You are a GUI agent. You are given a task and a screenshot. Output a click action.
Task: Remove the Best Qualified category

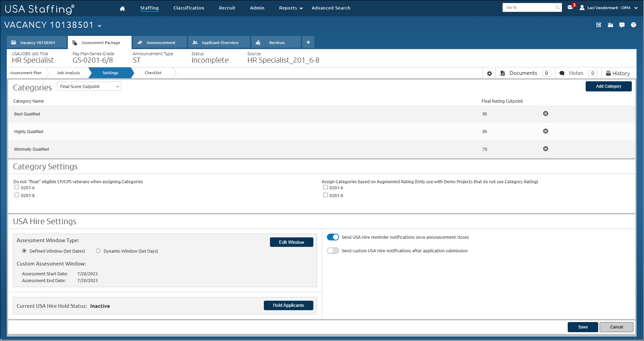coord(545,114)
